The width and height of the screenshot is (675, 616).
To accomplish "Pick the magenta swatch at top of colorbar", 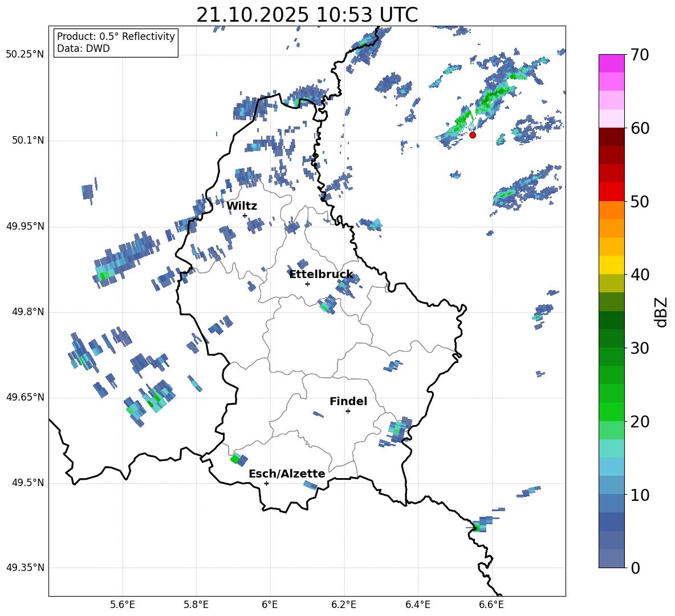I will pyautogui.click(x=612, y=63).
